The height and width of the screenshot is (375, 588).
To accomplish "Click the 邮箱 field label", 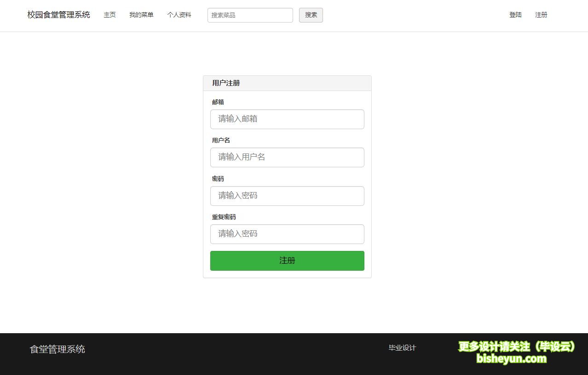I will [218, 102].
